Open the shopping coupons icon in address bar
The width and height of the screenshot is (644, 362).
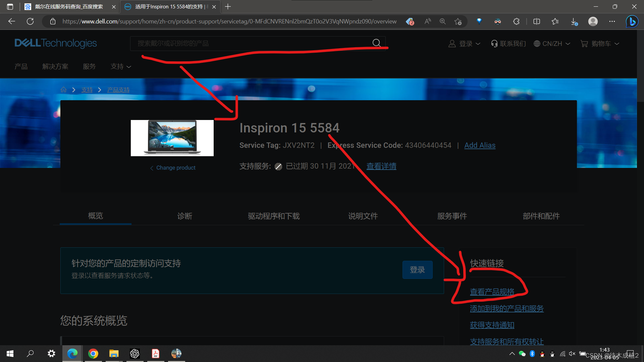click(410, 21)
